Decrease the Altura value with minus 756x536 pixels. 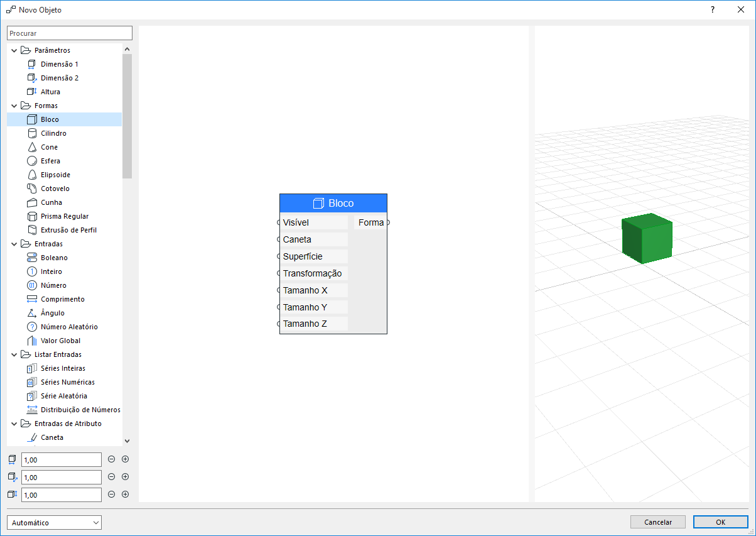tap(112, 495)
